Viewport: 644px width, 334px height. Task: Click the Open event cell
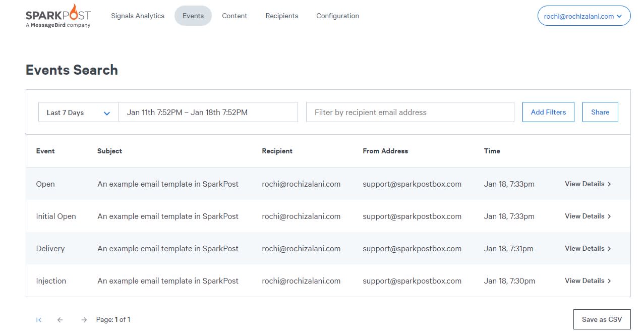click(x=45, y=184)
